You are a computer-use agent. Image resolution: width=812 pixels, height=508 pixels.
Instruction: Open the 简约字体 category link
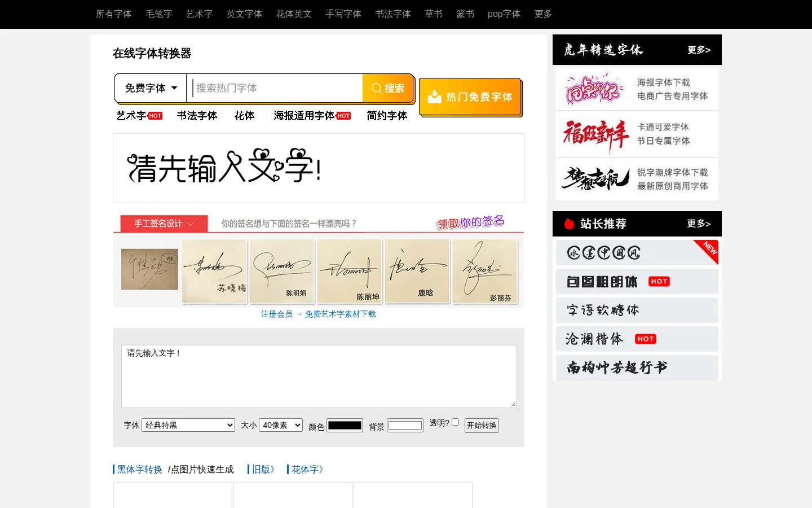(387, 116)
